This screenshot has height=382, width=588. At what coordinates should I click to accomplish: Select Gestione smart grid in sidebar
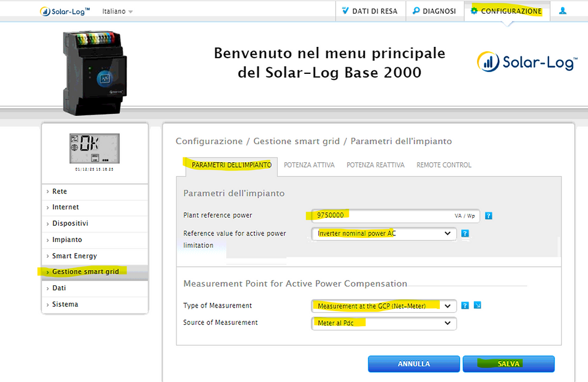click(95, 271)
